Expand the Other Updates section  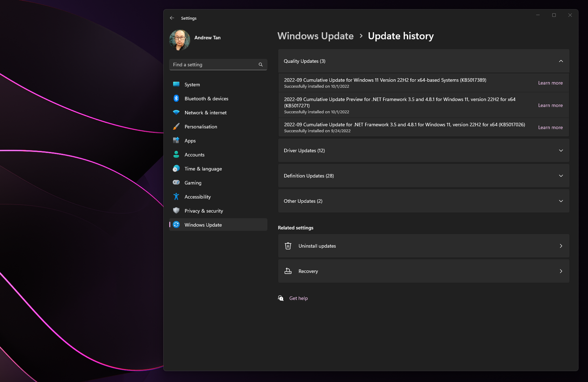(x=561, y=201)
